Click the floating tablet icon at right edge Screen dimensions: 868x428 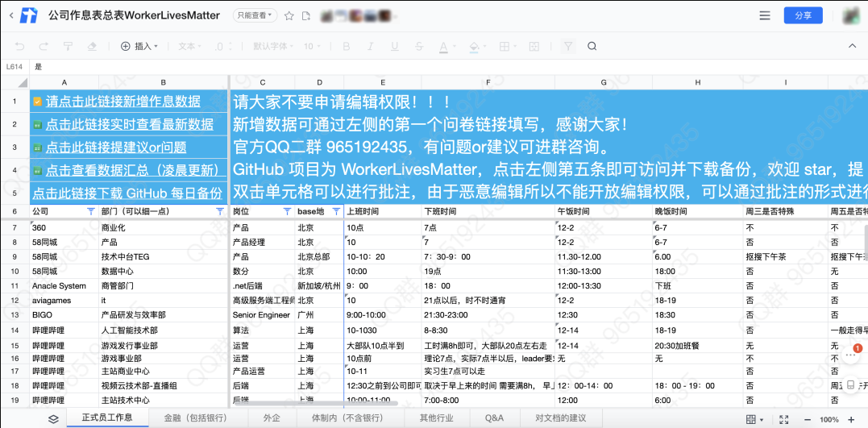tap(851, 385)
